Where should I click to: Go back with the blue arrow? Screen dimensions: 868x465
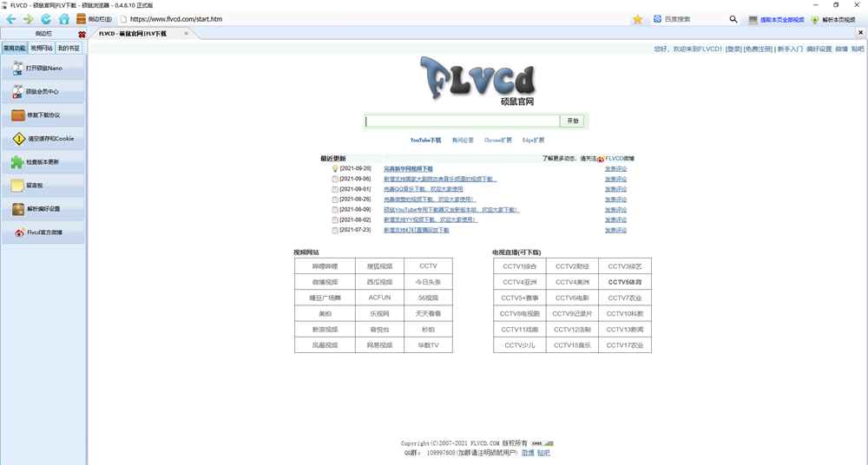tap(10, 19)
